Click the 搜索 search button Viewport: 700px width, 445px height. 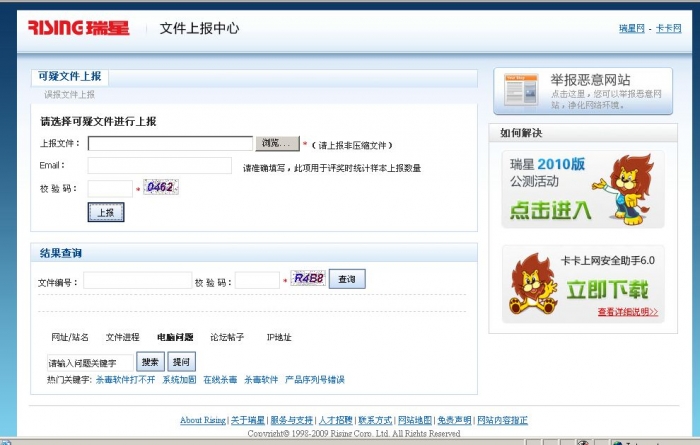150,362
